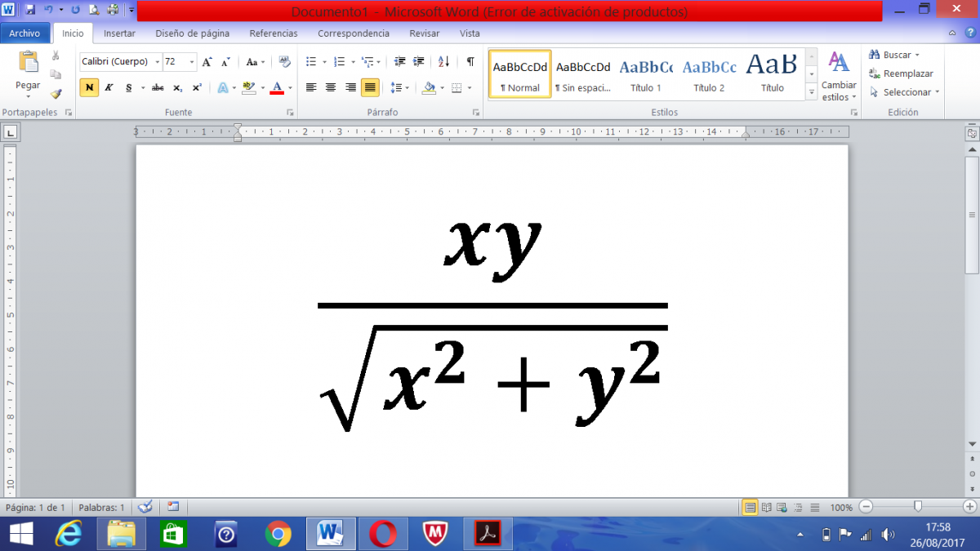980x551 pixels.
Task: Click the Grow Font icon
Action: [207, 62]
